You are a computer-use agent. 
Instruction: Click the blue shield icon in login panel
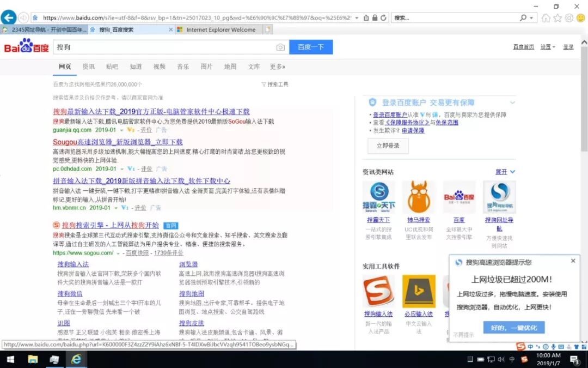point(372,102)
